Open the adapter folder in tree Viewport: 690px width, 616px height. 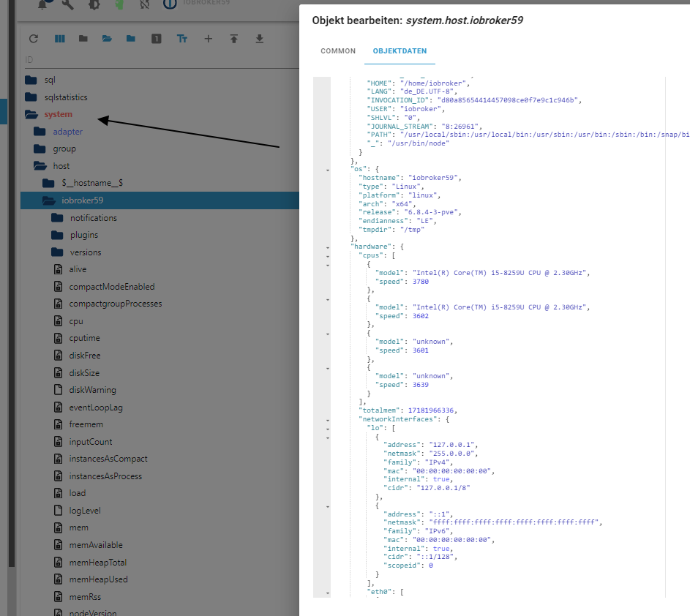click(67, 132)
